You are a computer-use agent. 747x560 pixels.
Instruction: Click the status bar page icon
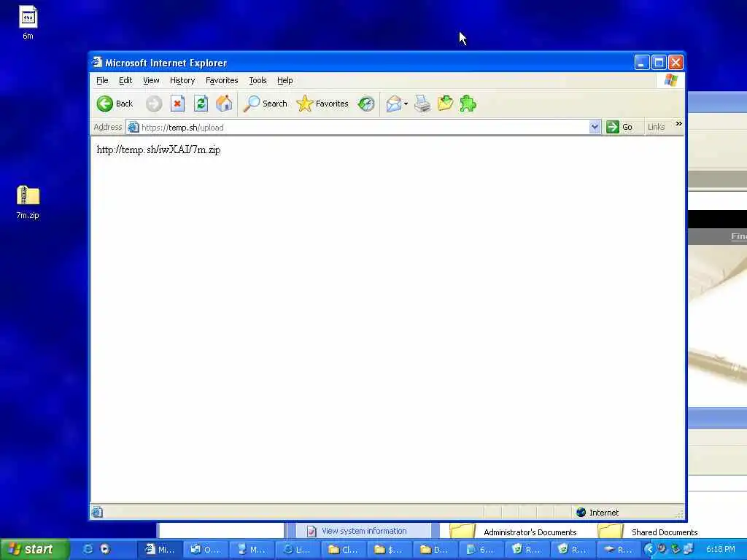(x=97, y=513)
